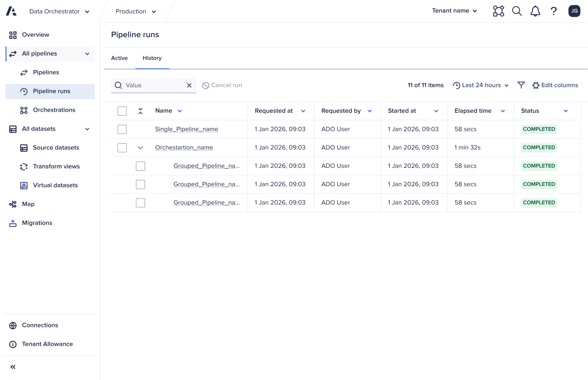Open the global search magnifier icon
The height and width of the screenshot is (380, 588).
(517, 11)
